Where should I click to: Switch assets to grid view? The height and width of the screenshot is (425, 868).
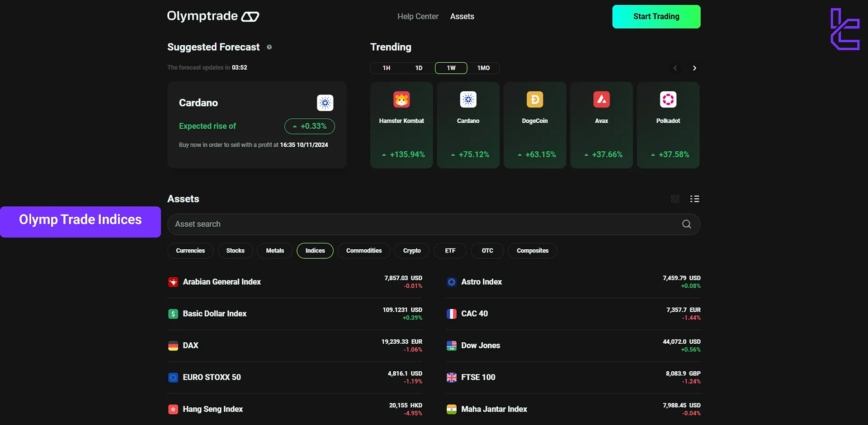coord(675,199)
